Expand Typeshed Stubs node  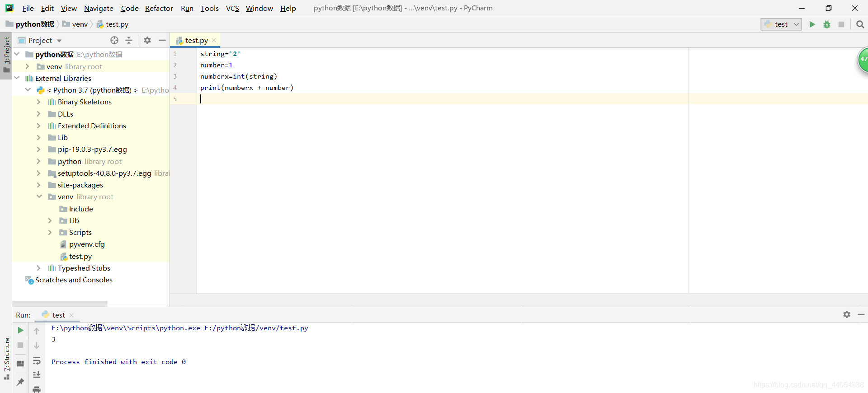[x=39, y=268]
